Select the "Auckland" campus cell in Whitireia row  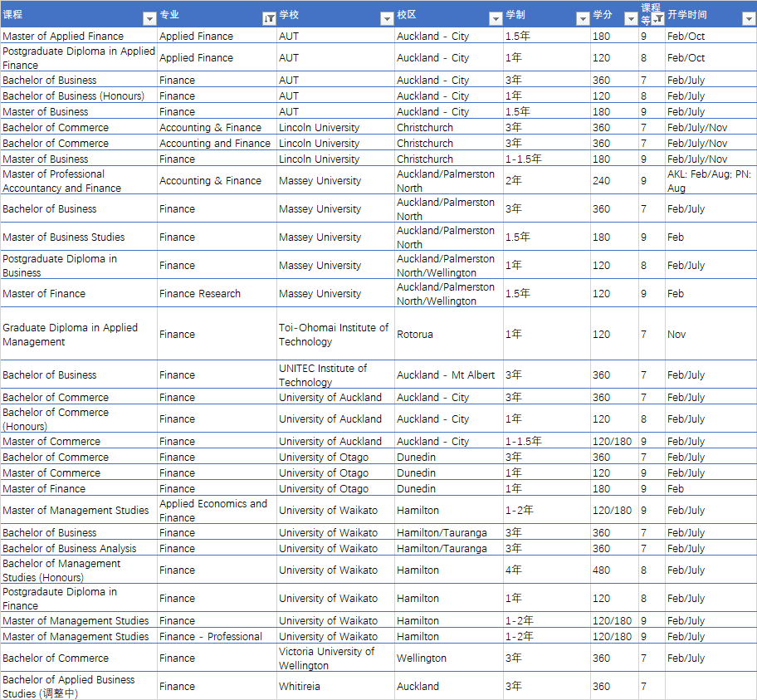click(x=449, y=686)
